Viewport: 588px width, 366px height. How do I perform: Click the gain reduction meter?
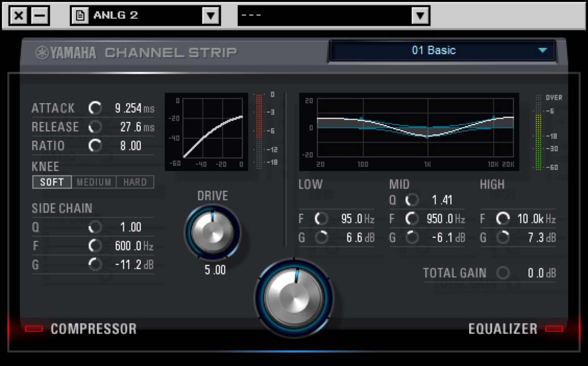point(259,132)
